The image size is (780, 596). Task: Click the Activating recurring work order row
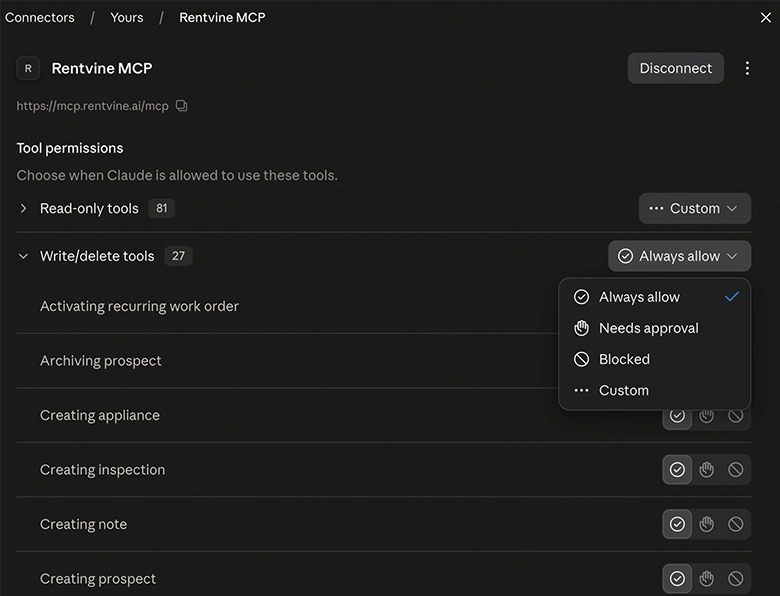point(384,306)
